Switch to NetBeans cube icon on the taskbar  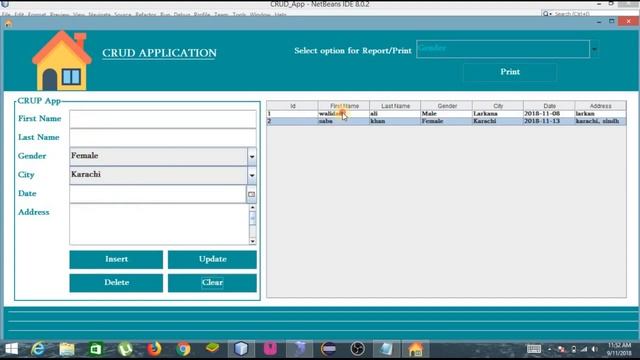pyautogui.click(x=241, y=349)
